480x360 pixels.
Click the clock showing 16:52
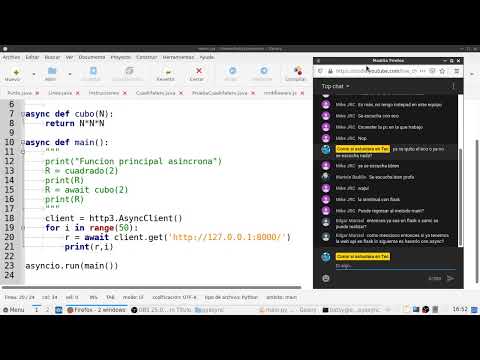pos(460,309)
